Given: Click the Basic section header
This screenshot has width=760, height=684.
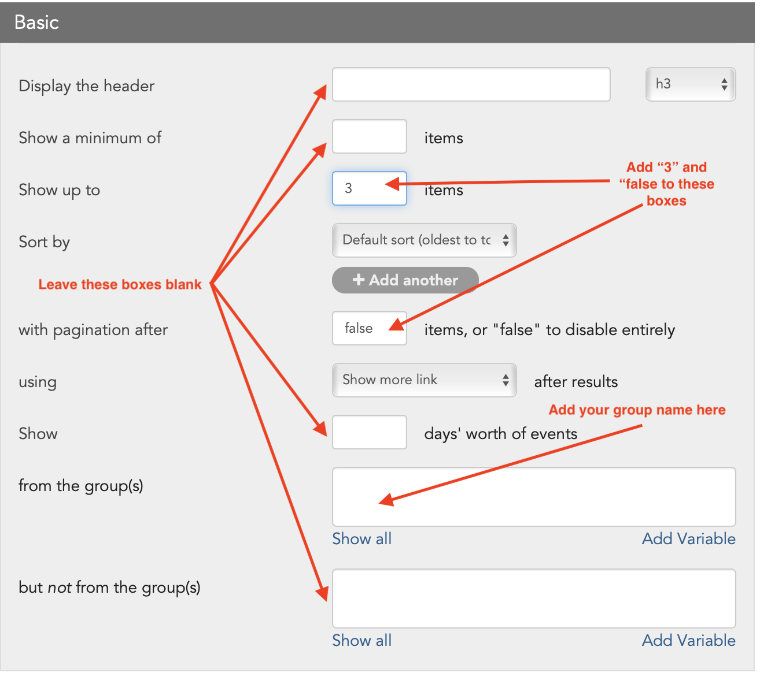Looking at the screenshot, I should pos(36,22).
